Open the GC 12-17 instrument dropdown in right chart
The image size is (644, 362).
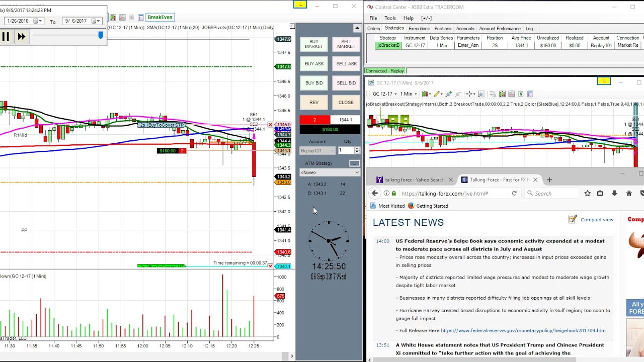[x=384, y=94]
